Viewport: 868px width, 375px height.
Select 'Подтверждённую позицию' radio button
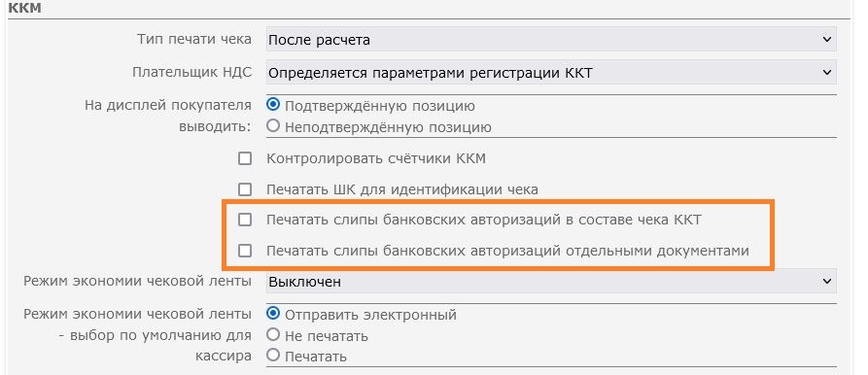pos(273,105)
